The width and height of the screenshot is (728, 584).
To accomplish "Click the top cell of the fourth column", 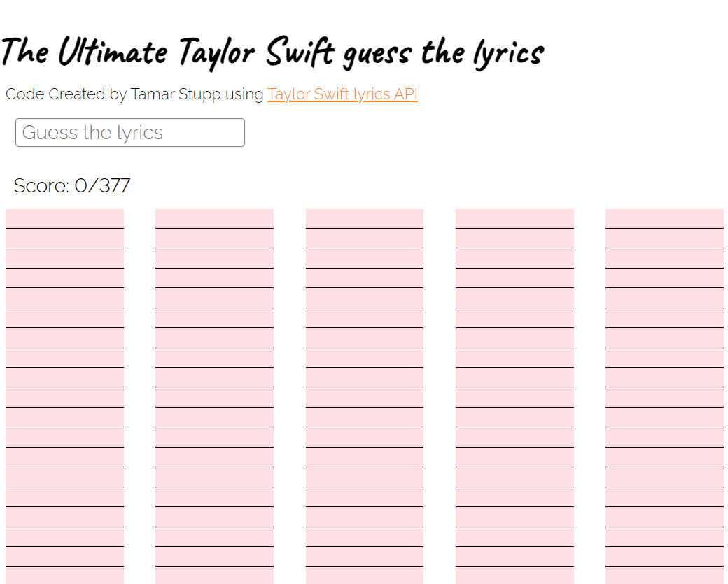I will coord(514,217).
